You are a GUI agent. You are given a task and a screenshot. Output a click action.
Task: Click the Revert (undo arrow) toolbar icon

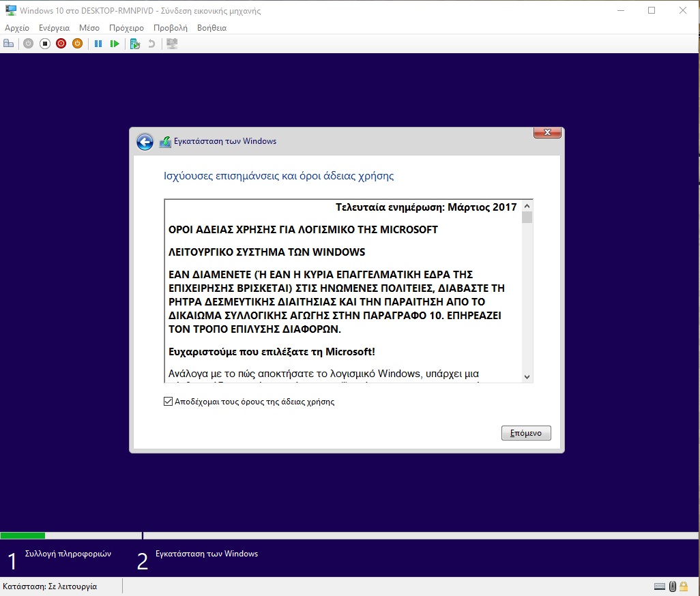(x=151, y=44)
